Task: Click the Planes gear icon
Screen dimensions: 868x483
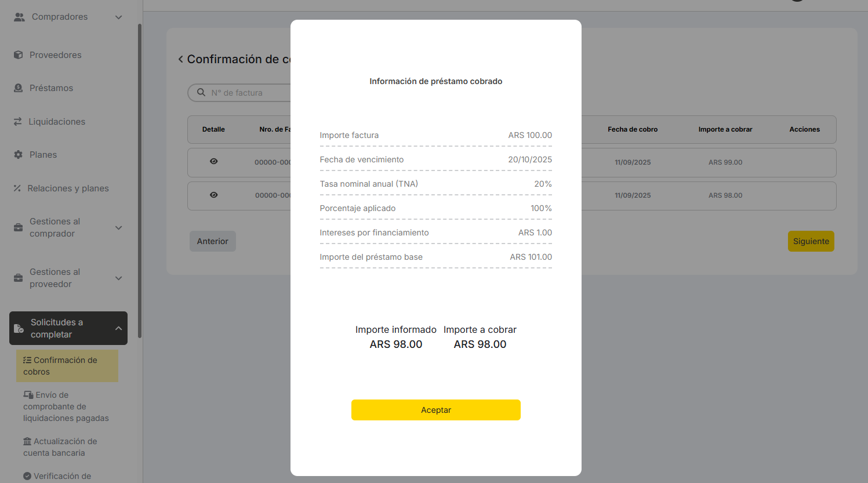Action: pos(18,155)
